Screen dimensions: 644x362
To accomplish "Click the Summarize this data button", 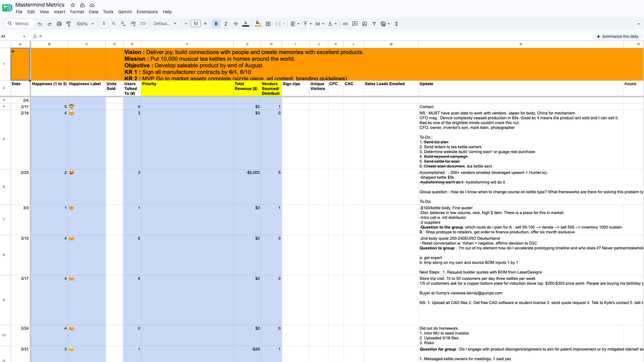I will click(618, 36).
